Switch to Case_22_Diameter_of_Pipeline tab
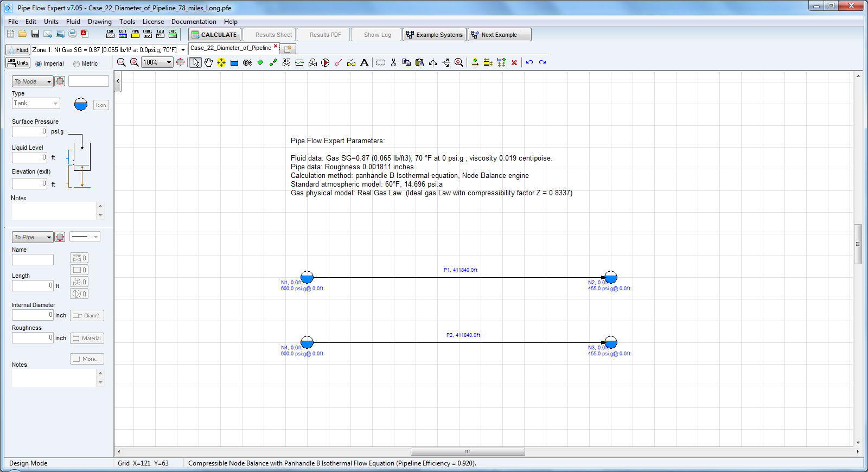 [x=234, y=48]
